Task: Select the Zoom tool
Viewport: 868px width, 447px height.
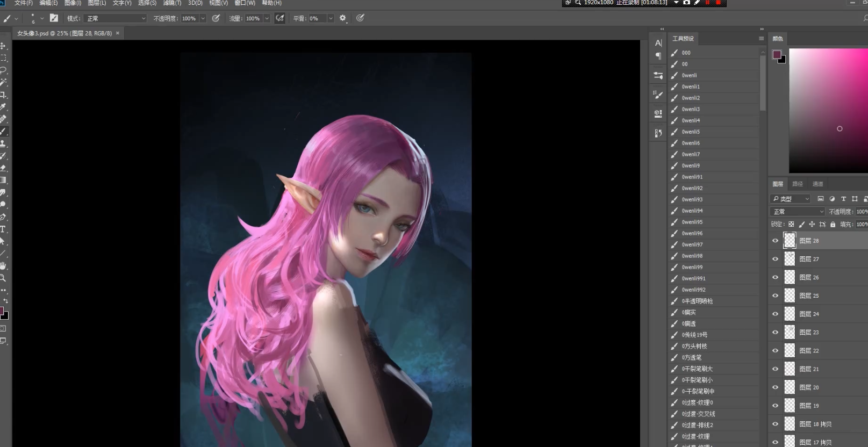Action: point(3,278)
